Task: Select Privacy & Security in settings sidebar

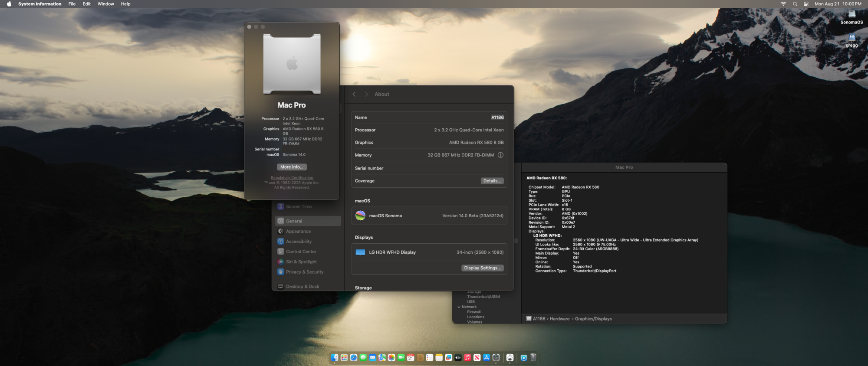Action: 305,272
